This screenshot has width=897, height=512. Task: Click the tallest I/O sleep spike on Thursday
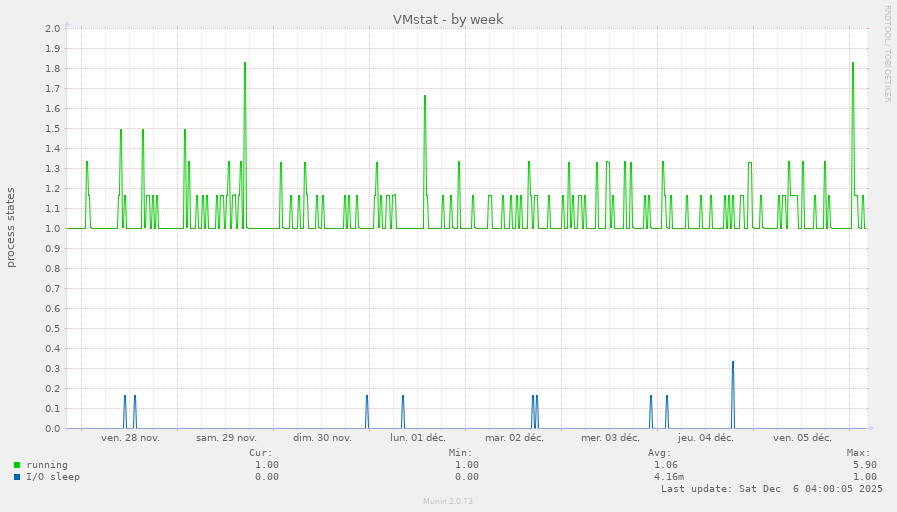click(733, 395)
